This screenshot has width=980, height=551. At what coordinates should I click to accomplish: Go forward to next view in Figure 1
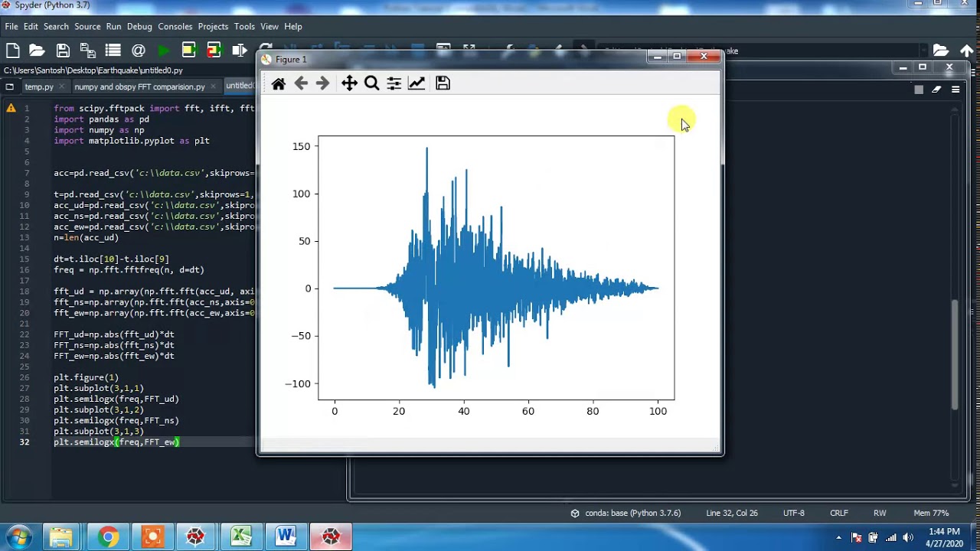tap(322, 83)
